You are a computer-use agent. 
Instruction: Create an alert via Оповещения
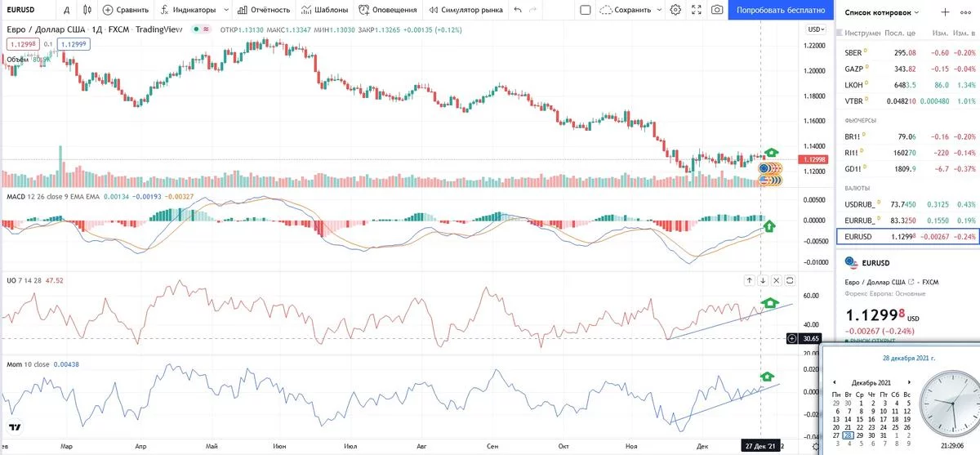pos(388,11)
